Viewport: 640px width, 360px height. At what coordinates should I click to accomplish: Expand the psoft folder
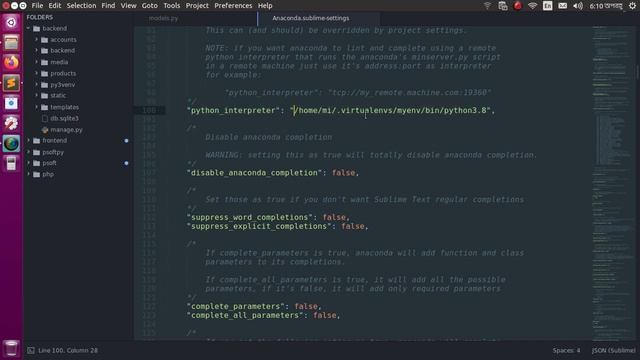tap(29, 163)
